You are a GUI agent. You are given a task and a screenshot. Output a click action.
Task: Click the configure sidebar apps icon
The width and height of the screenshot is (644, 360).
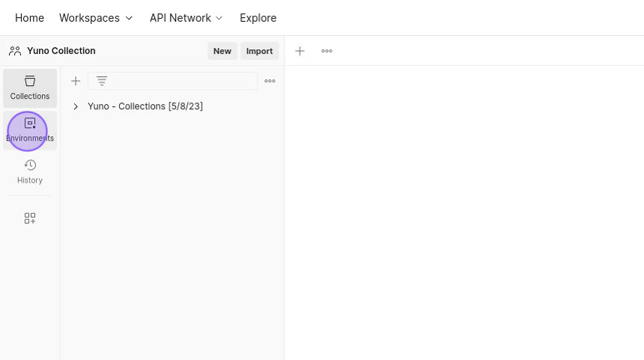click(29, 218)
